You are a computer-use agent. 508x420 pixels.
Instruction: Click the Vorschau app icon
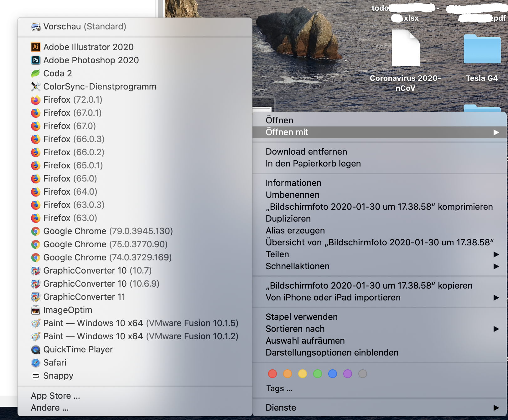point(36,27)
